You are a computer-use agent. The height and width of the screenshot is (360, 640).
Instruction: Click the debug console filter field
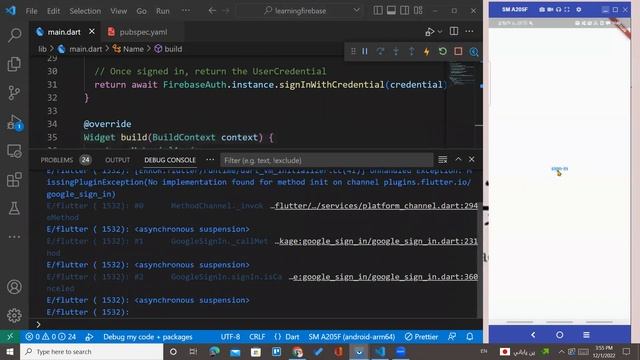click(327, 160)
